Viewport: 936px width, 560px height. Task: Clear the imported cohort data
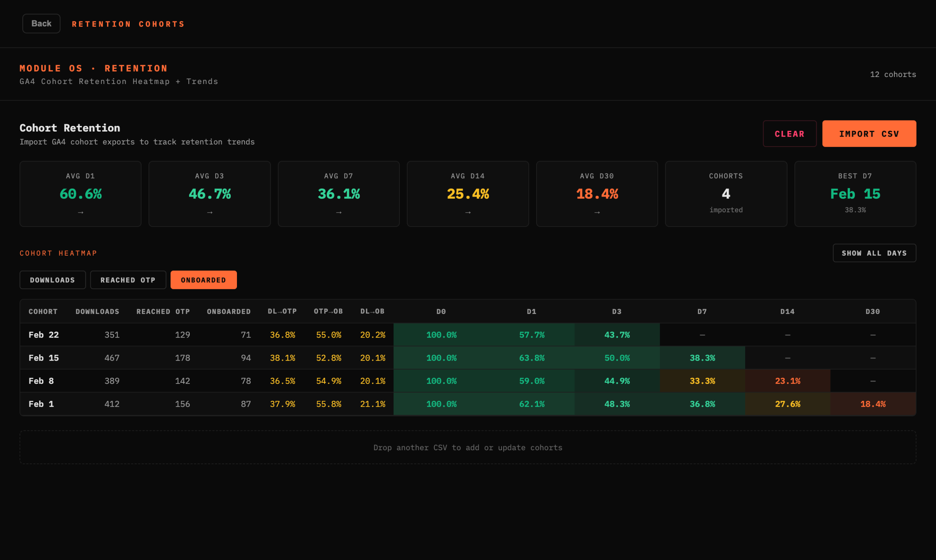[789, 134]
